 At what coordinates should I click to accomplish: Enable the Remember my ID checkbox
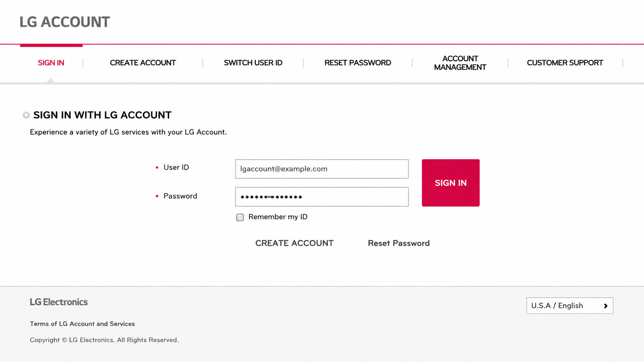(x=240, y=217)
